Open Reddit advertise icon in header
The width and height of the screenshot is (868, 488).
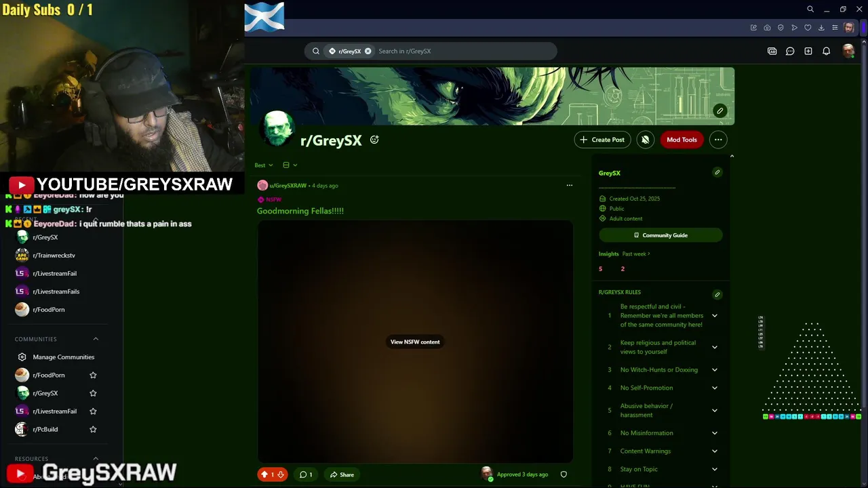click(x=772, y=51)
